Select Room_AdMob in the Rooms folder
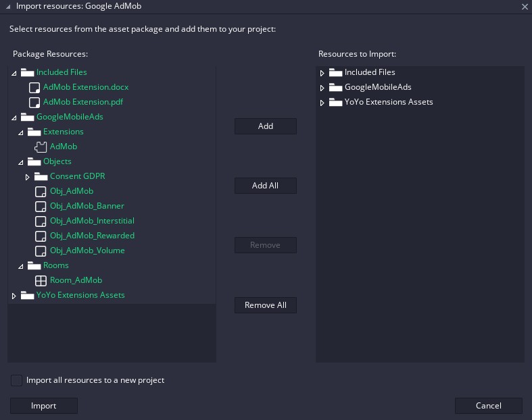 tap(76, 280)
